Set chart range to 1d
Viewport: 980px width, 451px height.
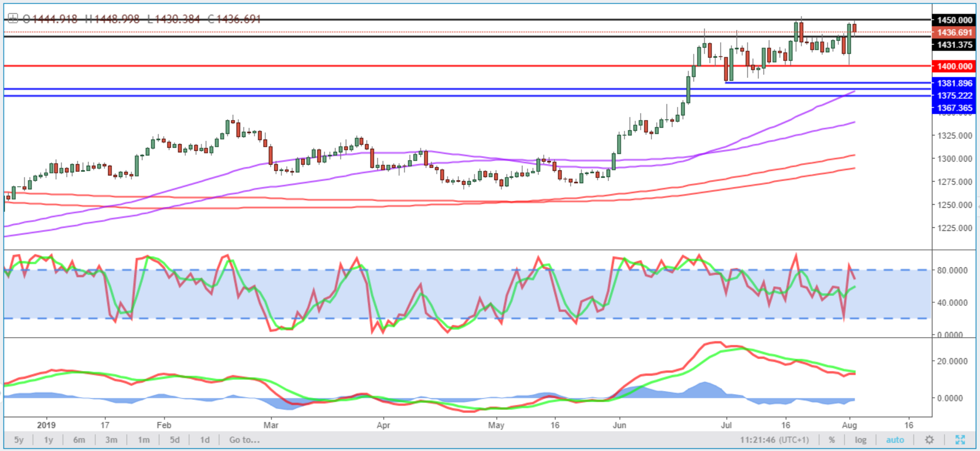[205, 440]
